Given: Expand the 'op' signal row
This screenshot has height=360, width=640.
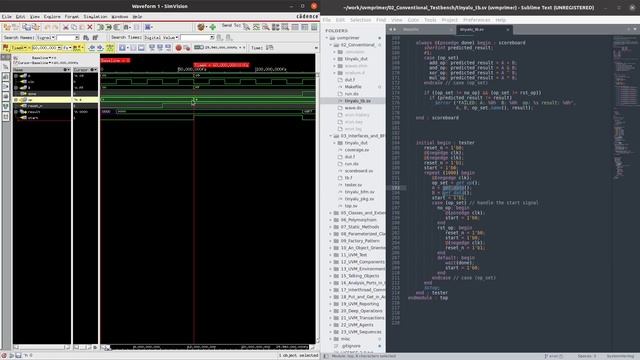Looking at the screenshot, I should coord(16,100).
